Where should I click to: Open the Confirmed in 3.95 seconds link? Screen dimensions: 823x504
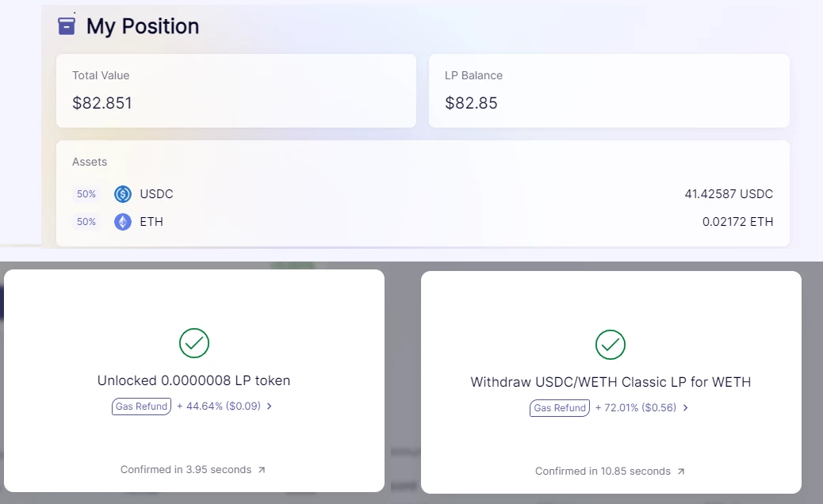[186, 469]
